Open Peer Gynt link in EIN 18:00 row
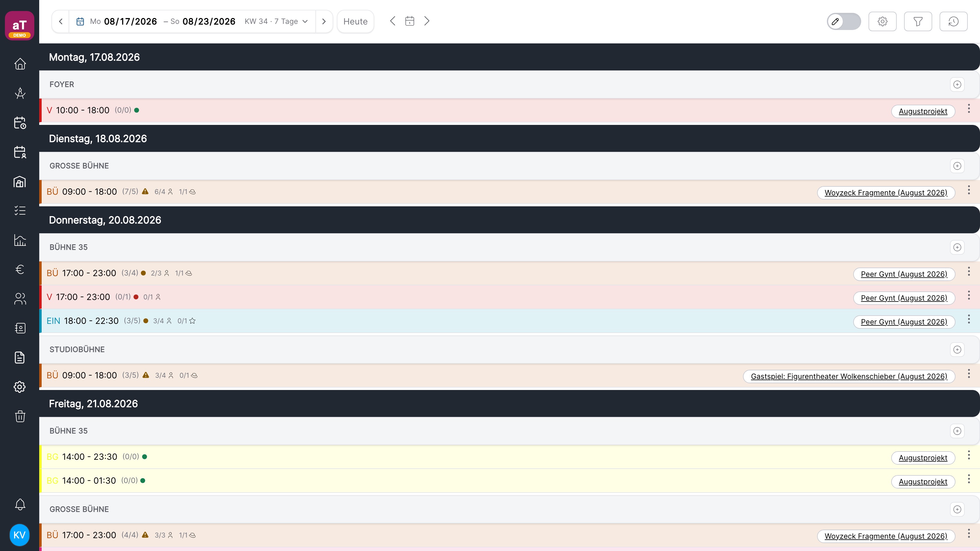Screen dimensions: 980x551 tap(904, 322)
